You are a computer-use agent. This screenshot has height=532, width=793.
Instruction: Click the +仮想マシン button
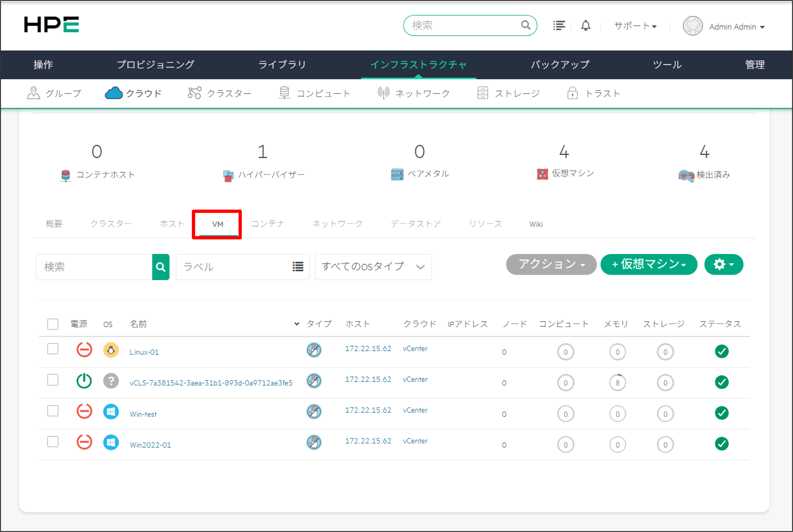[x=649, y=264]
